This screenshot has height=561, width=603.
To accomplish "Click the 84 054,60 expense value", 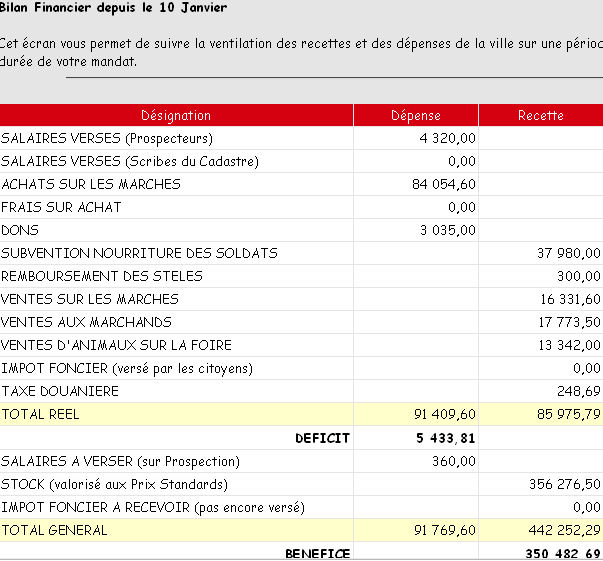I will 444,184.
